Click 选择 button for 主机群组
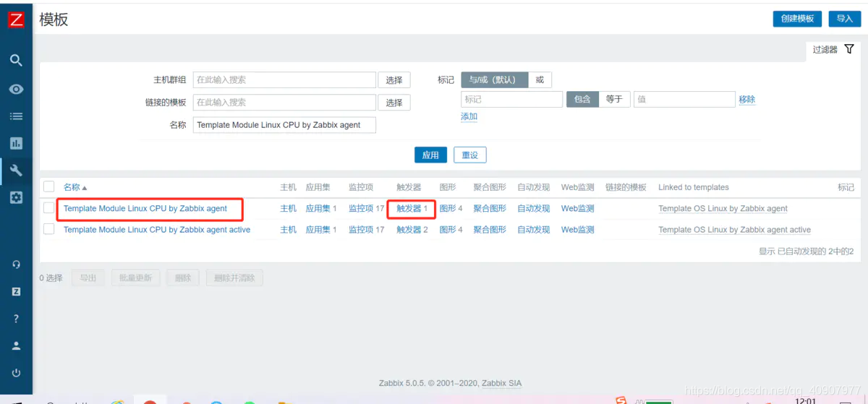Image resolution: width=868 pixels, height=404 pixels. point(394,80)
